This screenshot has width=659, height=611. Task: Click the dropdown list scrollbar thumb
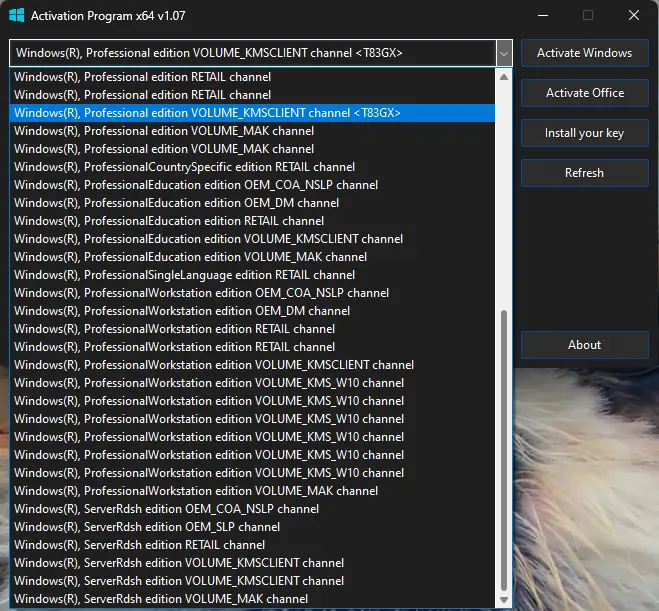point(504,450)
